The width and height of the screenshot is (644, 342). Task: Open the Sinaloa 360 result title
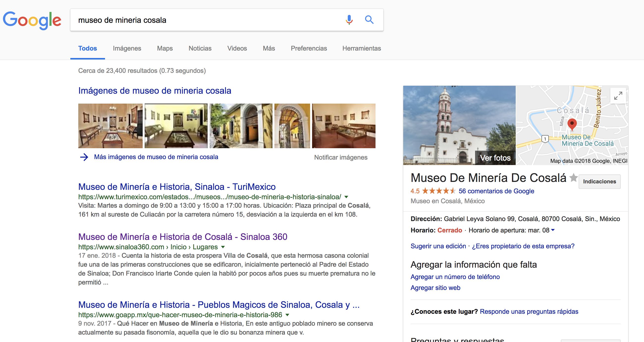click(x=183, y=237)
